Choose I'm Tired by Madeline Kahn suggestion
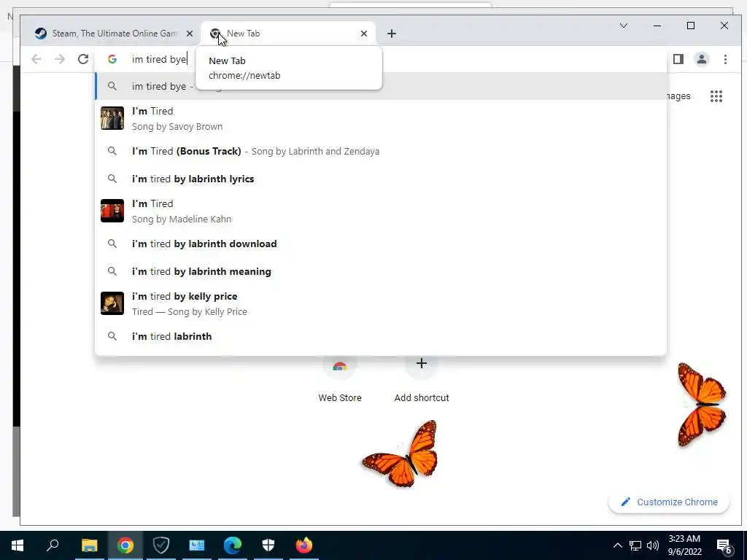The image size is (747, 560). tap(381, 211)
